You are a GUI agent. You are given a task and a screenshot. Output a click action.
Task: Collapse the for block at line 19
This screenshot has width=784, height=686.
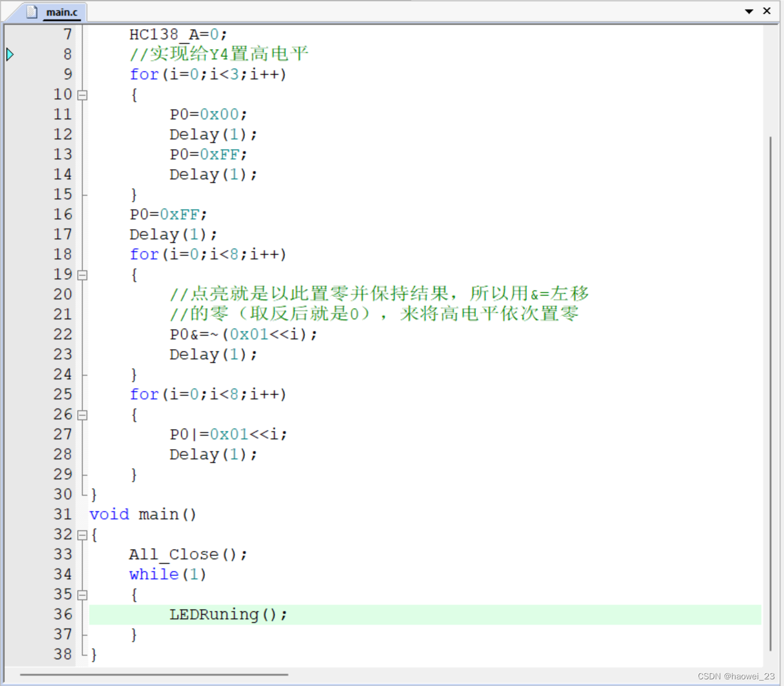pos(82,275)
